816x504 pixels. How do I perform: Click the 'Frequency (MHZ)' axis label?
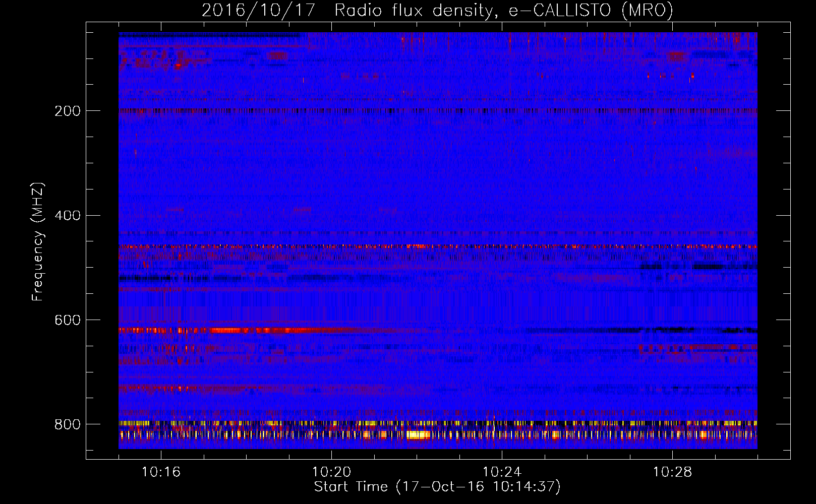point(38,242)
